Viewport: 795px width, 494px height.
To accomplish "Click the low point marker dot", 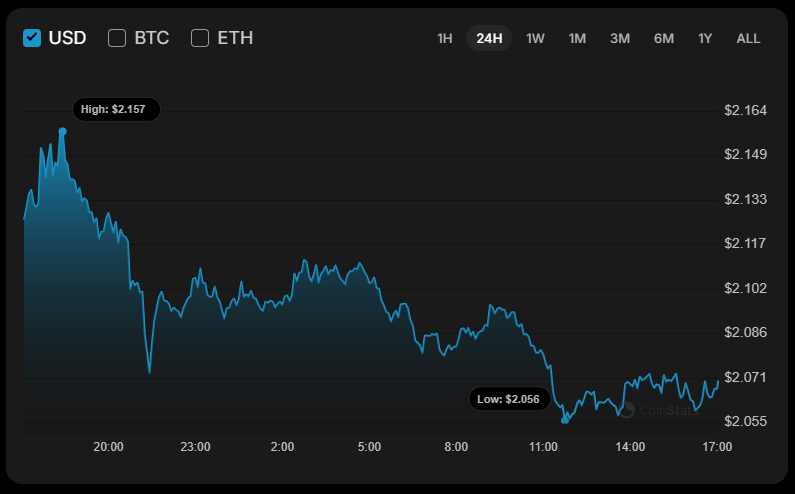I will [565, 420].
